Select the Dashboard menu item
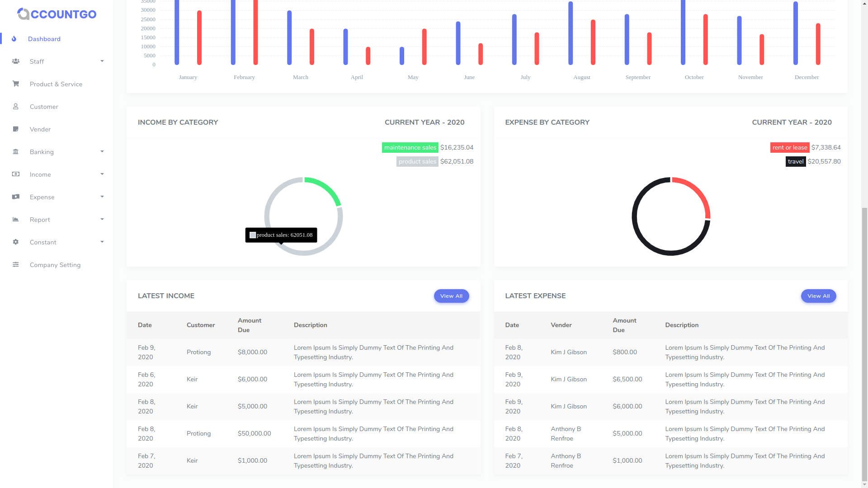 click(44, 39)
